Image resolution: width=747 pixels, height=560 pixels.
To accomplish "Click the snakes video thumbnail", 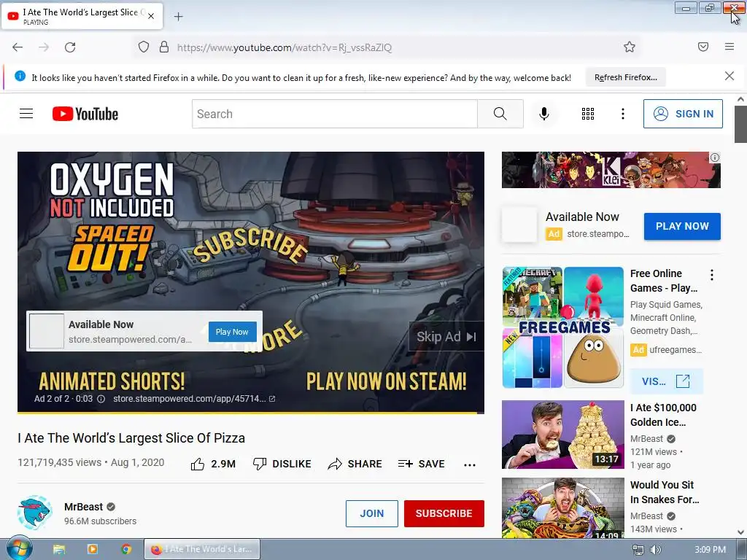I will (x=562, y=508).
